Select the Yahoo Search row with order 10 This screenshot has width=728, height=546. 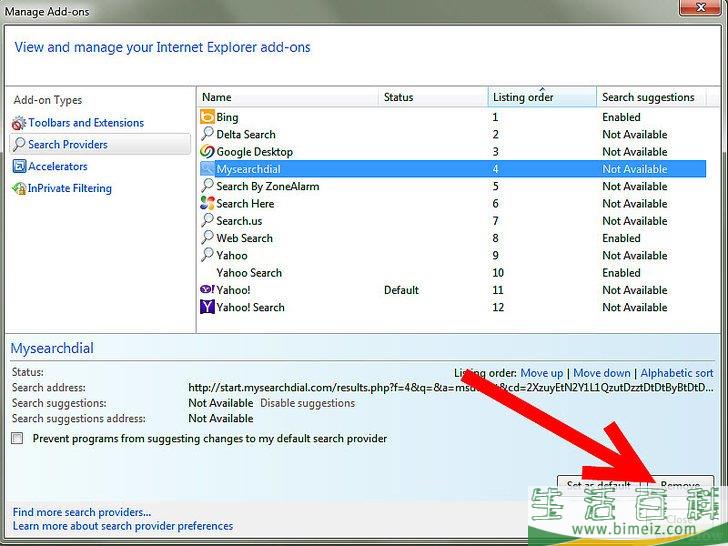coord(453,273)
